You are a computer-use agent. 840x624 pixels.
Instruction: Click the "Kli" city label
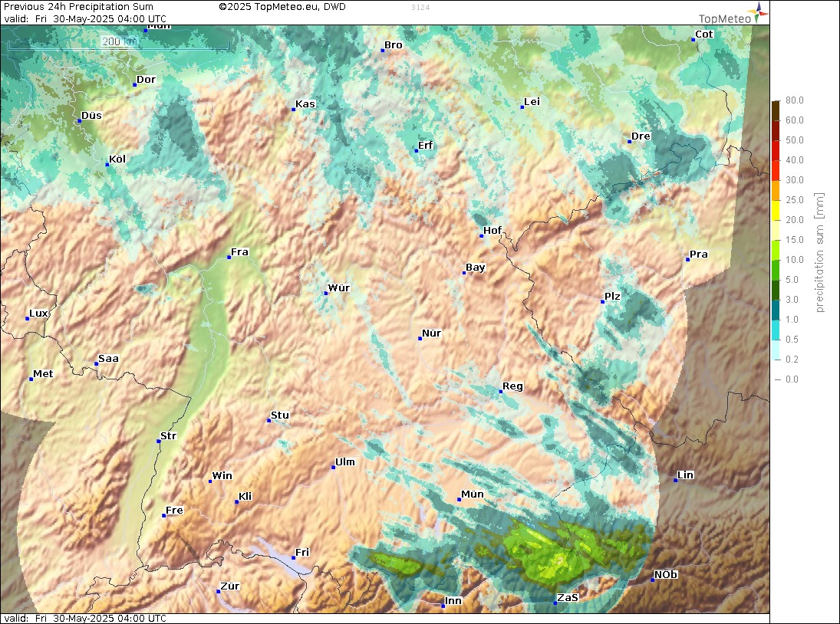[x=245, y=497]
